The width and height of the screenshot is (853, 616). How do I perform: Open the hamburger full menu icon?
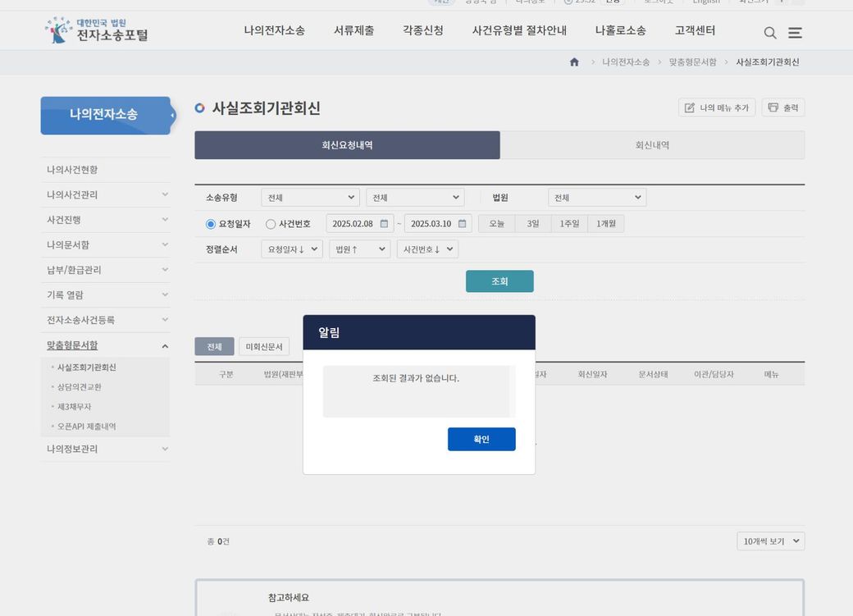point(795,33)
